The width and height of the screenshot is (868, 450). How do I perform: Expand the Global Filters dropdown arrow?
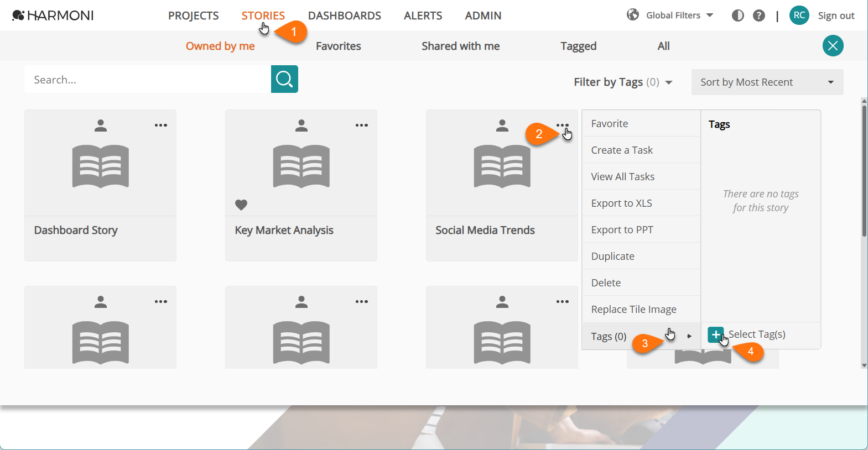pyautogui.click(x=710, y=15)
